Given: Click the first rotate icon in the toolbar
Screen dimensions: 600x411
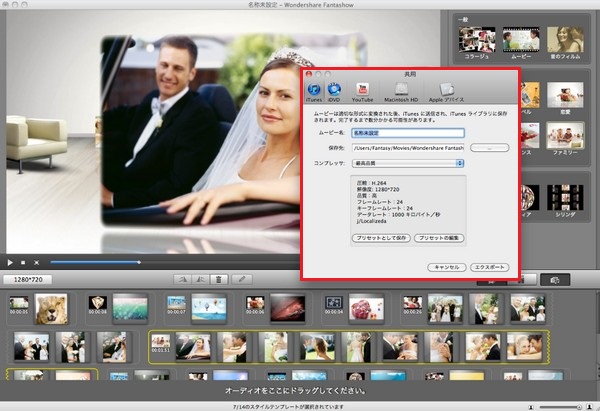Looking at the screenshot, I should [182, 280].
